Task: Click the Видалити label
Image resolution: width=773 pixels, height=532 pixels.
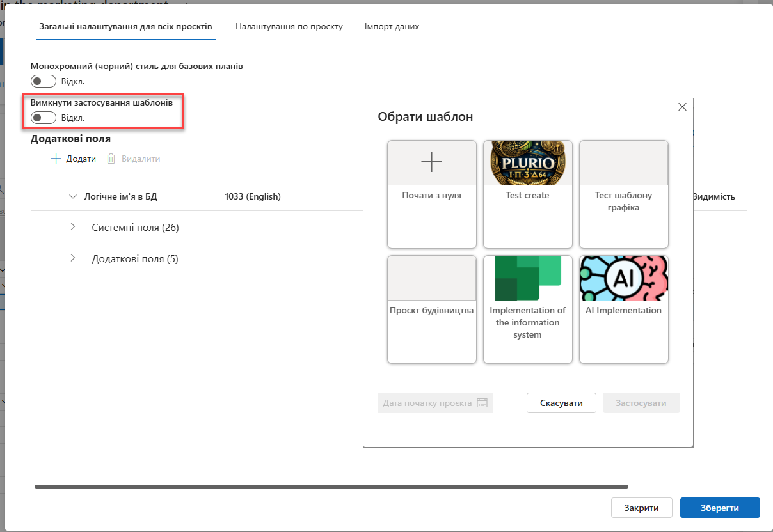Action: coord(141,159)
